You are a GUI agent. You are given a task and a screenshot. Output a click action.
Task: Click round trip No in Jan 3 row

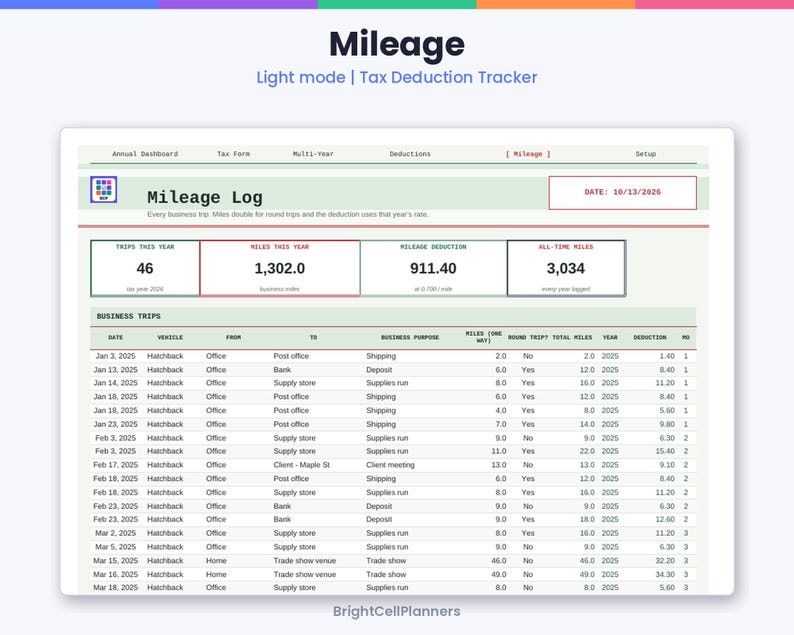528,356
